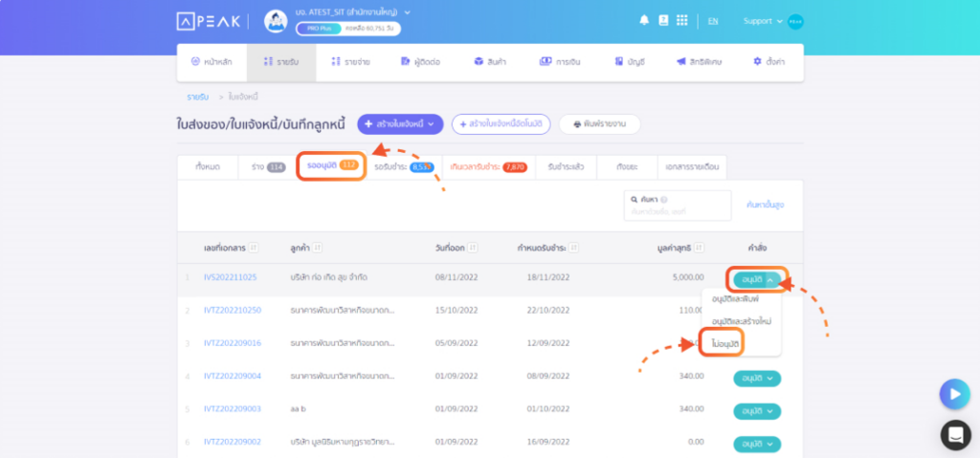Open document link IVS202211025
This screenshot has width=980, height=458.
point(230,276)
